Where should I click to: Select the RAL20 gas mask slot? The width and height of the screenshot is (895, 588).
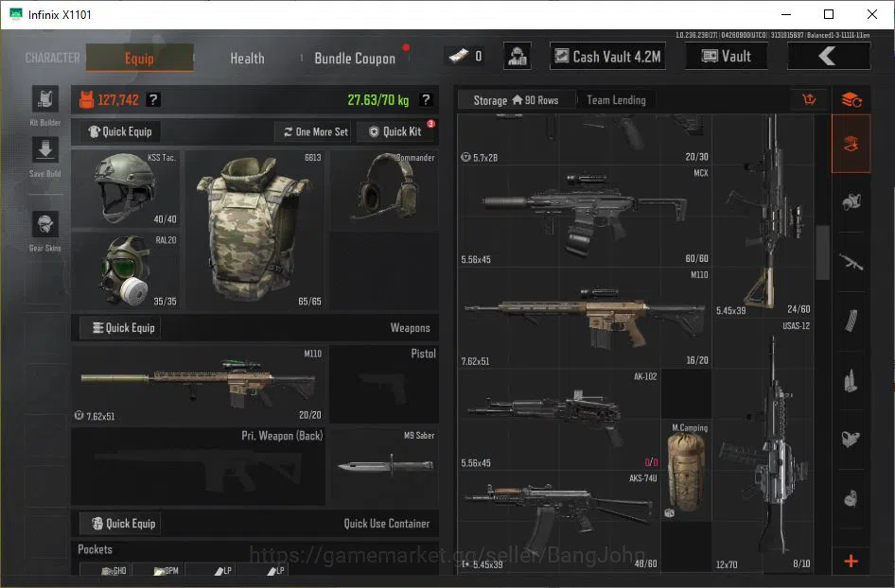coord(126,270)
